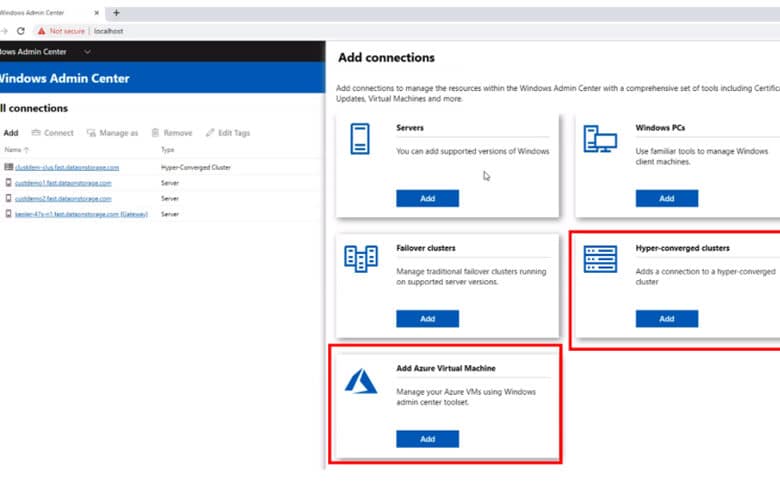Open the hyper-converged cluster connection link
780x483 pixels.
click(67, 168)
